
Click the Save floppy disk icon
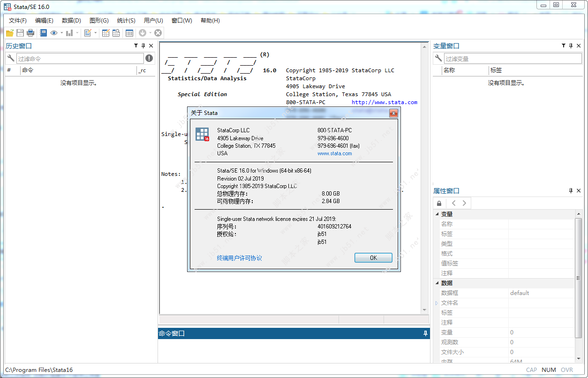click(x=20, y=33)
